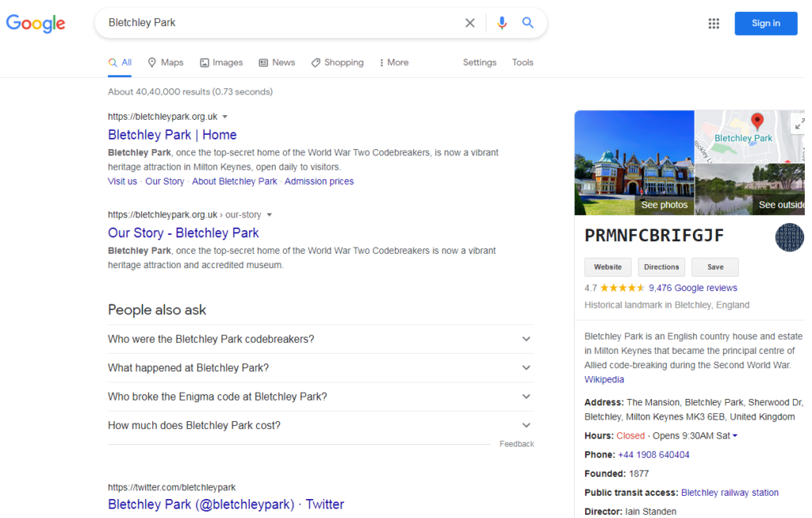The width and height of the screenshot is (812, 518).
Task: Switch to the News tab
Action: tap(277, 63)
